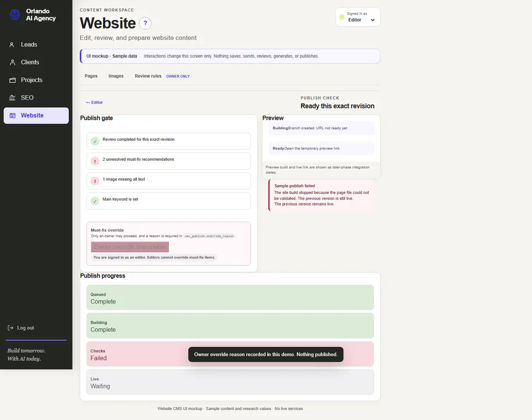532x420 pixels.
Task: Open the help question mark icon
Action: point(145,23)
